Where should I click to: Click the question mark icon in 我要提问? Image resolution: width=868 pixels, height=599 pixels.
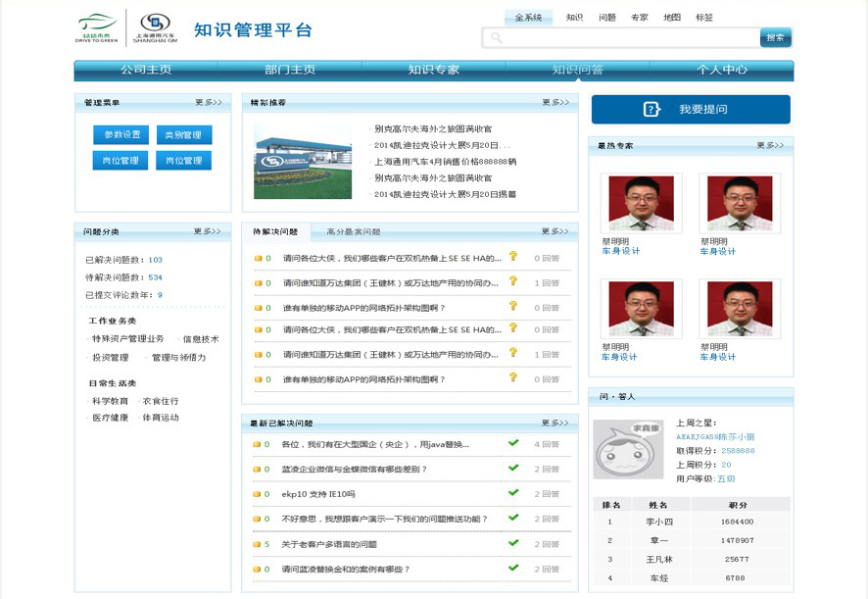651,110
